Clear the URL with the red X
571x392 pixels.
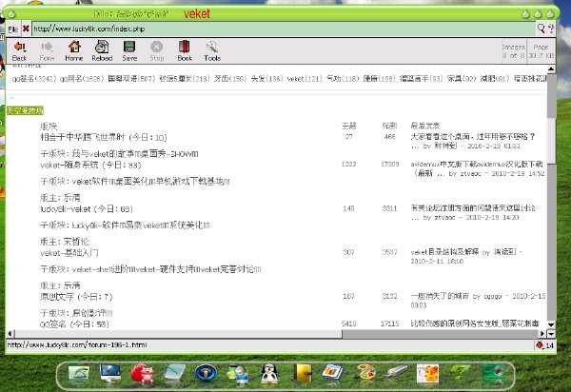pos(26,29)
